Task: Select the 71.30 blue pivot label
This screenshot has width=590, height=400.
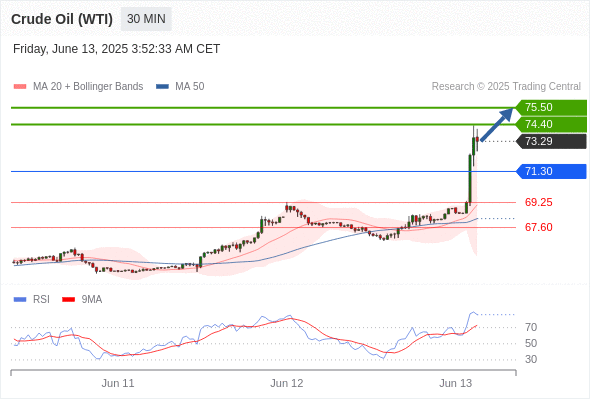Action: (x=551, y=171)
